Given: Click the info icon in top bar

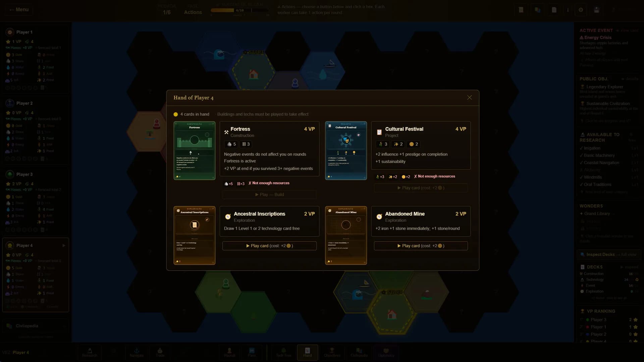Looking at the screenshot, I should point(568,10).
